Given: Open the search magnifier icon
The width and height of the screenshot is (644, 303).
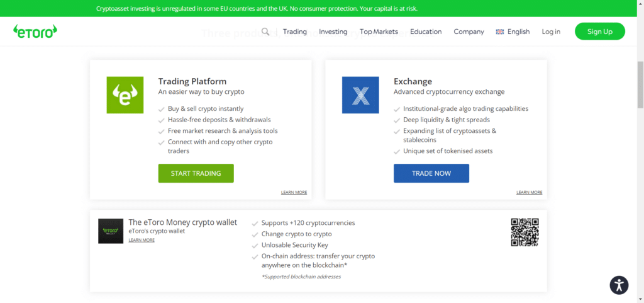Looking at the screenshot, I should [266, 31].
